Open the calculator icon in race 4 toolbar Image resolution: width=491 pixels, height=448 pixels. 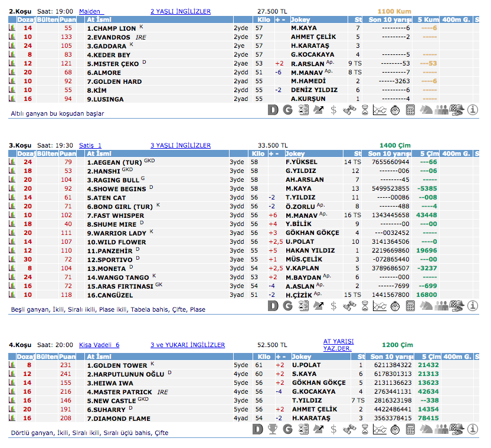(410, 429)
